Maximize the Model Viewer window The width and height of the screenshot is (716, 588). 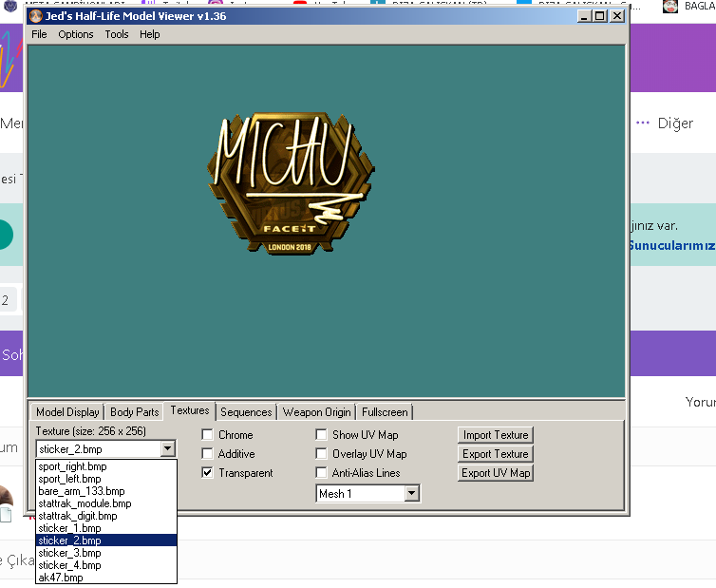tap(600, 16)
